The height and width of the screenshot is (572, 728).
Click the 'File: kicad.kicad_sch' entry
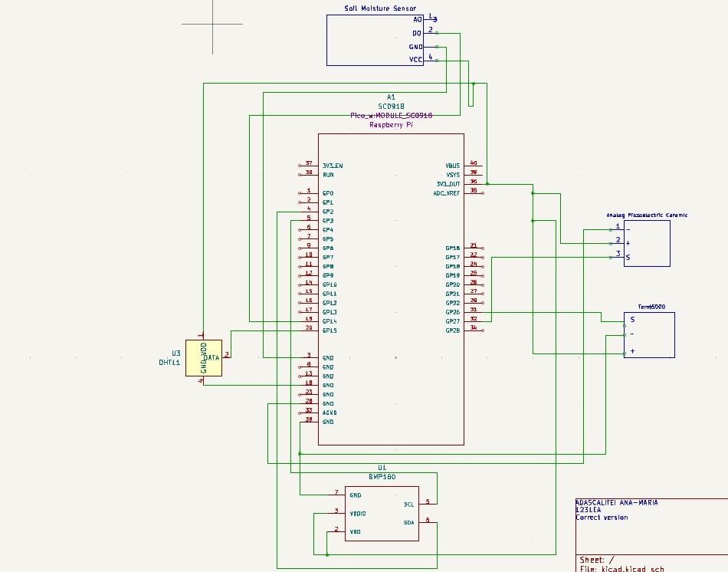point(621,569)
